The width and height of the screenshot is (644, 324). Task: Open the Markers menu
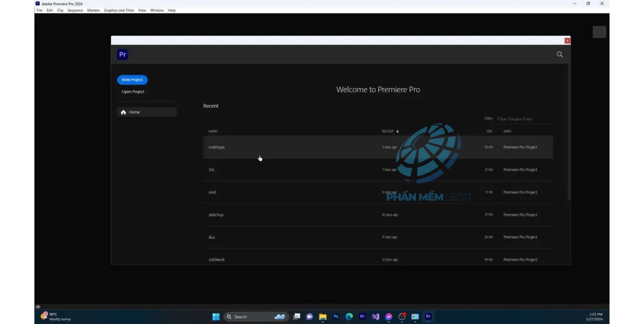[x=93, y=10]
